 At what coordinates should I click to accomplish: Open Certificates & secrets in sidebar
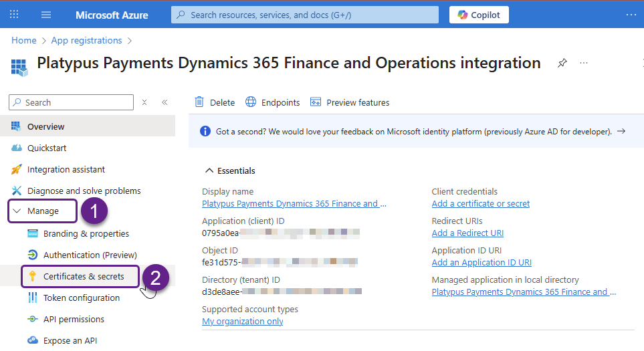pyautogui.click(x=83, y=276)
